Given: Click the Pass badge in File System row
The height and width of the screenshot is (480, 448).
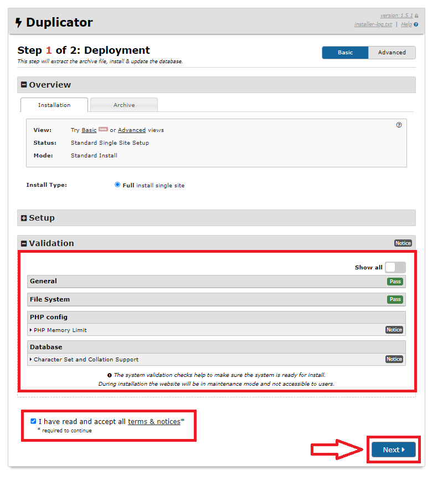Looking at the screenshot, I should coord(395,299).
